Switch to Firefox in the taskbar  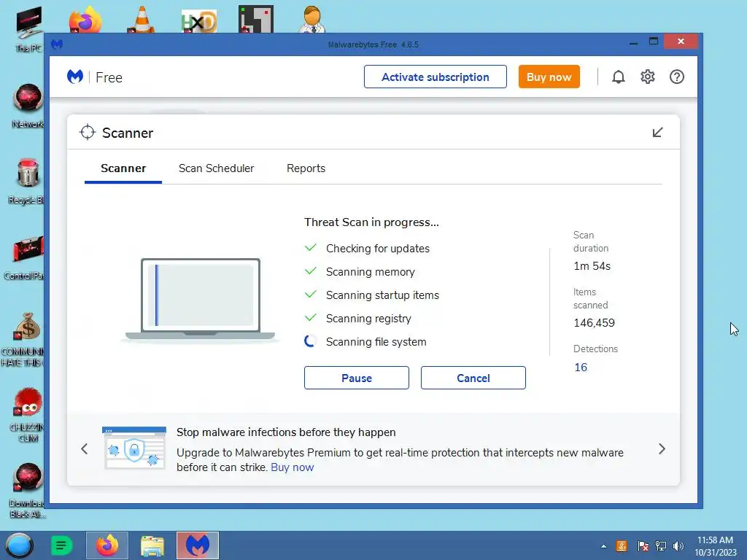(107, 545)
